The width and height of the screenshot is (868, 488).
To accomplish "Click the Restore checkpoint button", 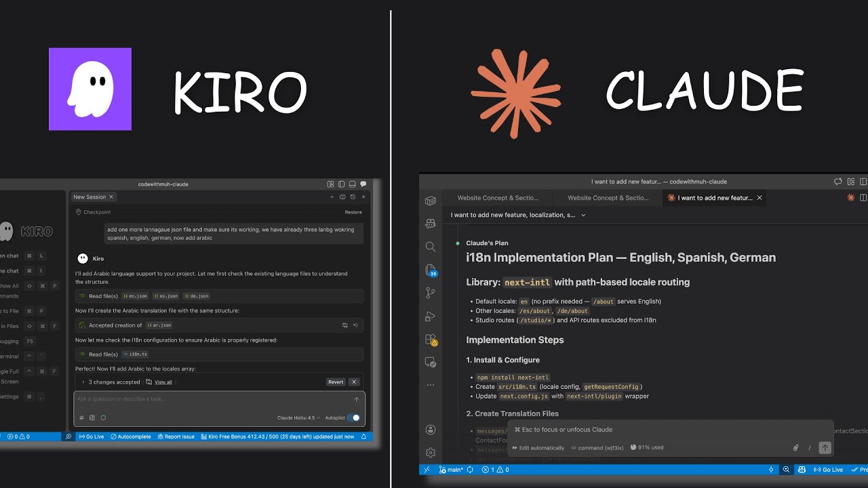I will (353, 212).
